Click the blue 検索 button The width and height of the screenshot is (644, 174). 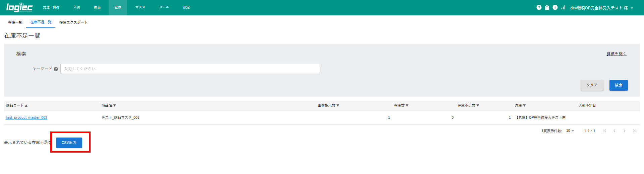tap(618, 85)
